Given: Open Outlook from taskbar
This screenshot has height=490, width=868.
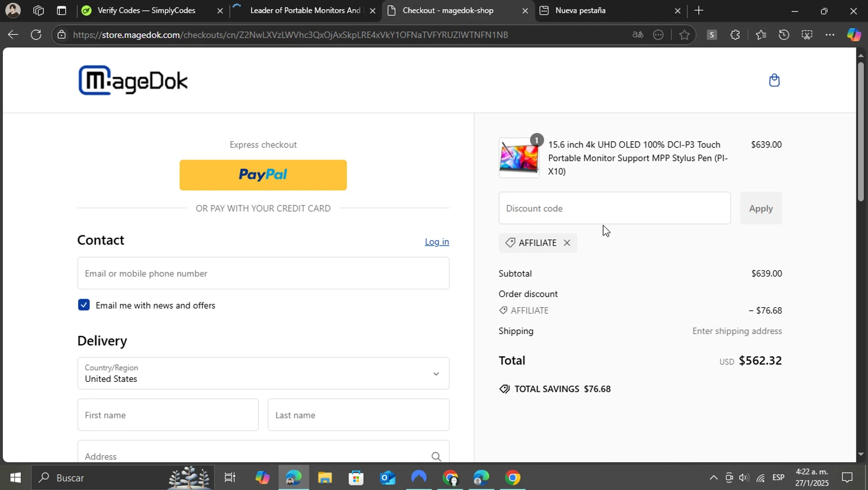Looking at the screenshot, I should [x=387, y=478].
